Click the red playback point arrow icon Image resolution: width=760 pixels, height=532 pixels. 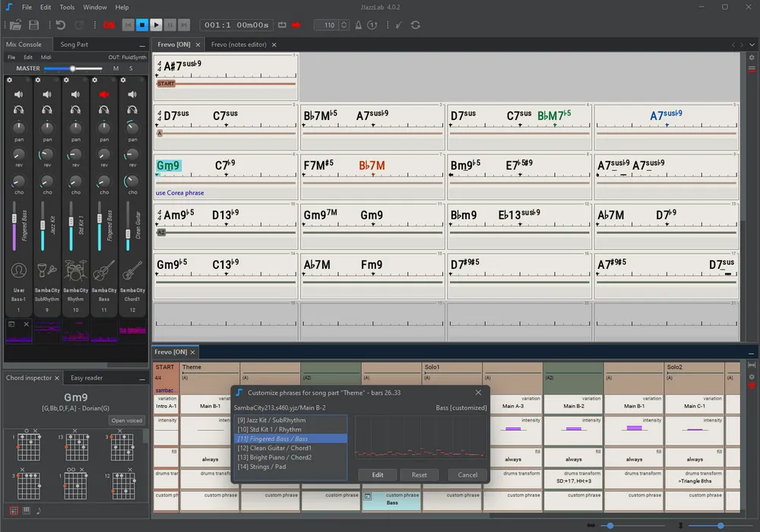[296, 25]
